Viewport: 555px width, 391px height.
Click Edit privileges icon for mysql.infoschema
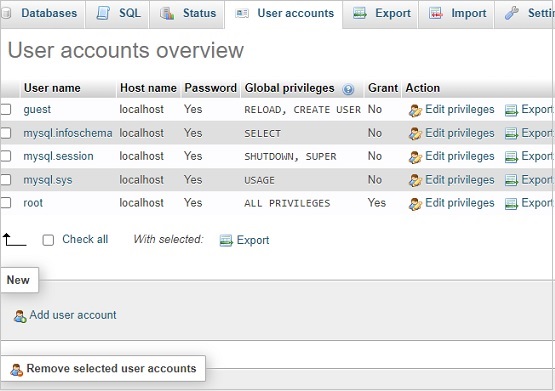coord(415,134)
